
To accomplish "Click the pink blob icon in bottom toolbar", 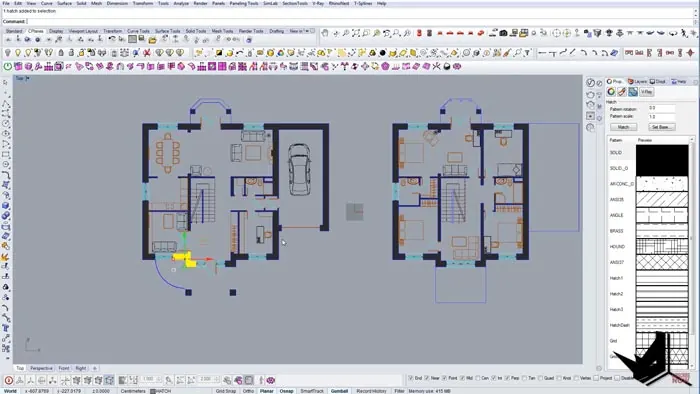I will tap(271, 380).
